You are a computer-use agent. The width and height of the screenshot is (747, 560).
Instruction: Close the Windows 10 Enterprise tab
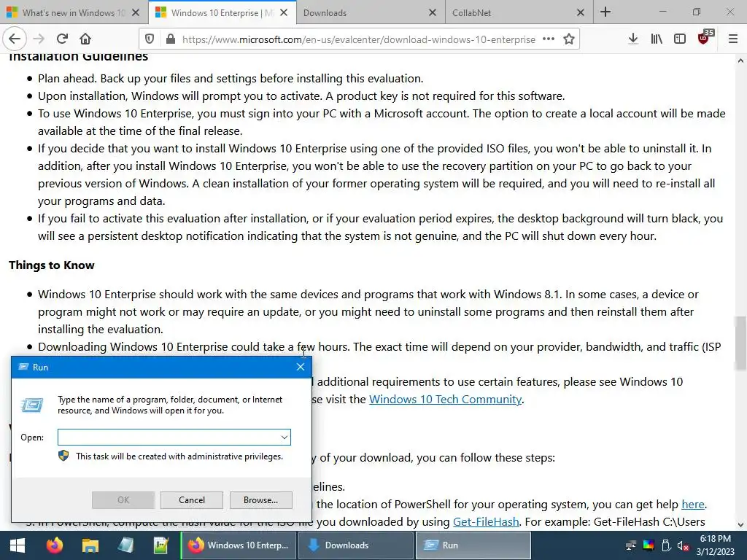pos(284,13)
